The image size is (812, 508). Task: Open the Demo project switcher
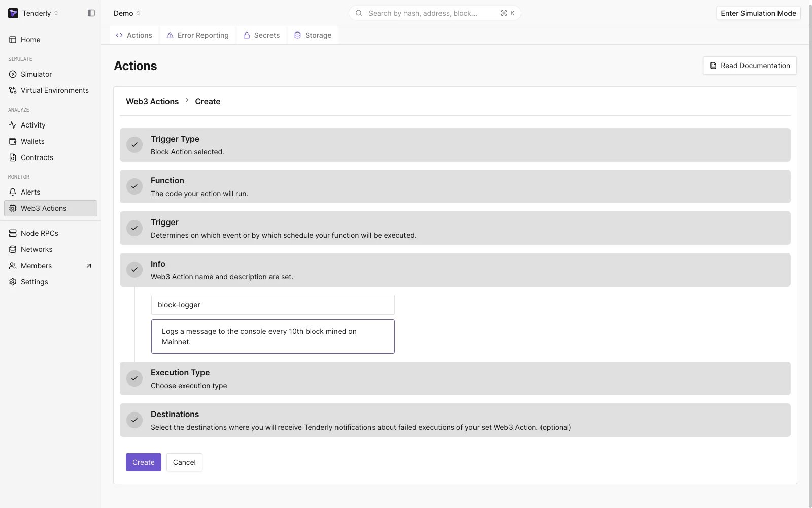coord(127,13)
